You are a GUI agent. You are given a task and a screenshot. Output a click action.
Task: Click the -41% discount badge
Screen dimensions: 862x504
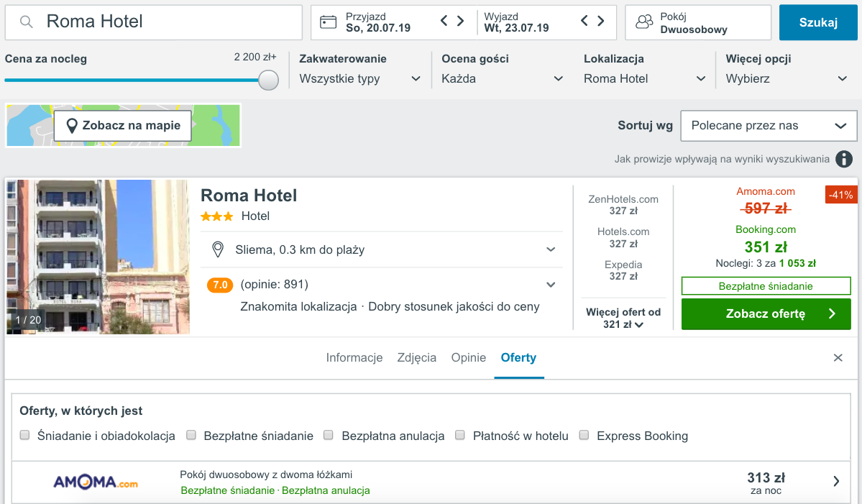(x=841, y=195)
